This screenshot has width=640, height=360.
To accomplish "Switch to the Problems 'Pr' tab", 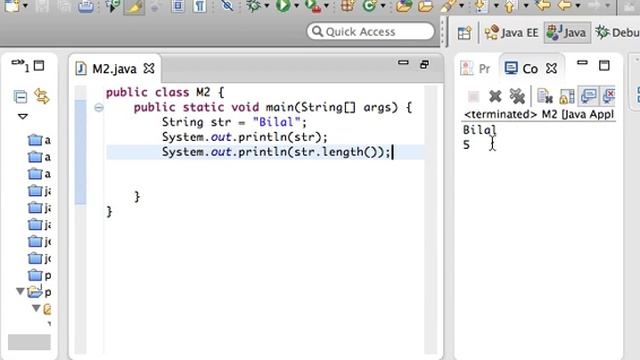I will pyautogui.click(x=476, y=68).
